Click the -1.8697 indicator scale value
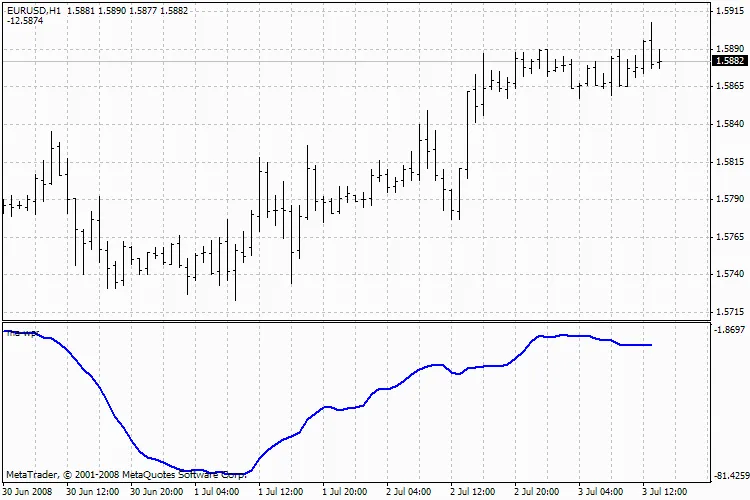Viewport: 750px width, 500px height. pyautogui.click(x=729, y=329)
